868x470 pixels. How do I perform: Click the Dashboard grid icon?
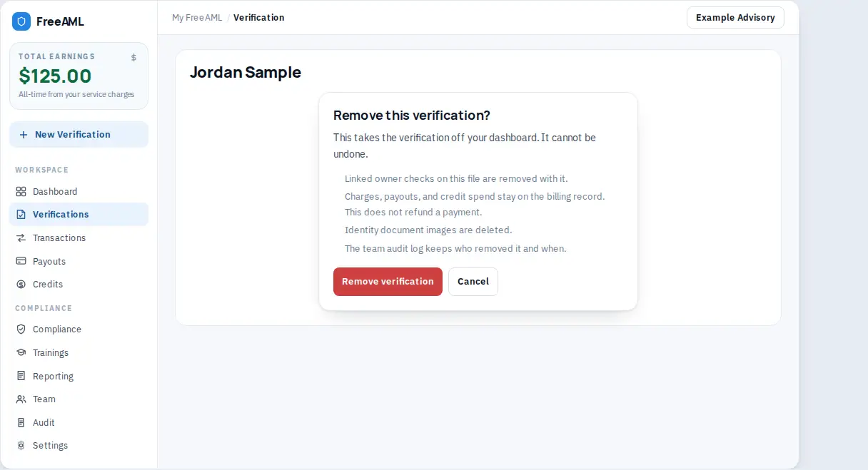coord(21,192)
